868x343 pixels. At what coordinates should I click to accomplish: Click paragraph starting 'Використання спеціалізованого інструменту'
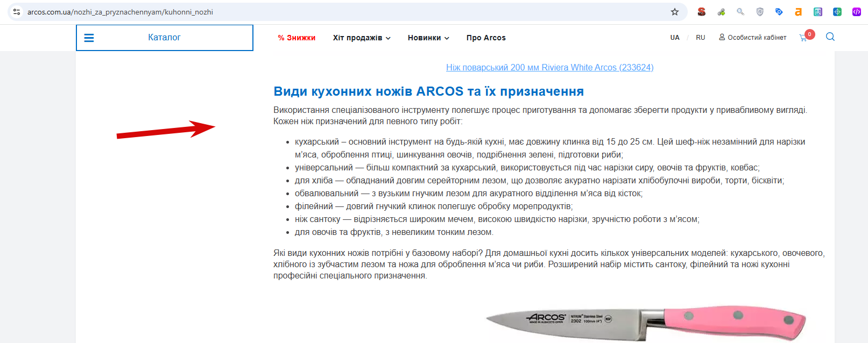point(540,116)
